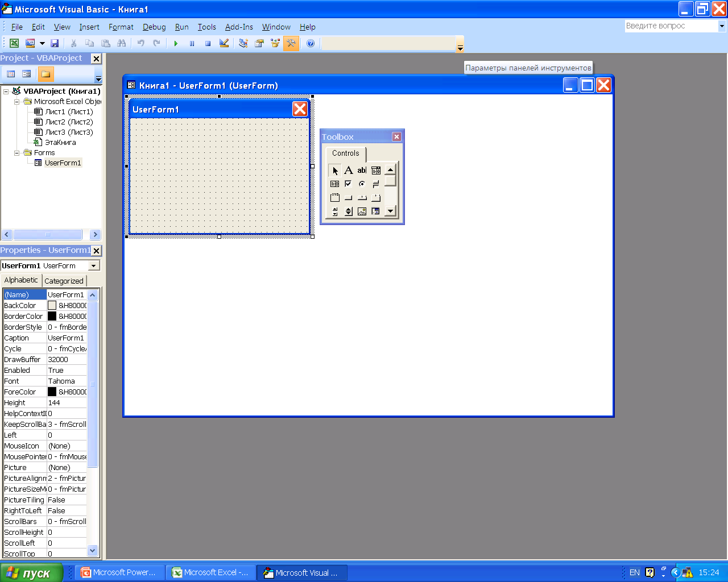Select the SpinButton control in Toolbox

[349, 211]
